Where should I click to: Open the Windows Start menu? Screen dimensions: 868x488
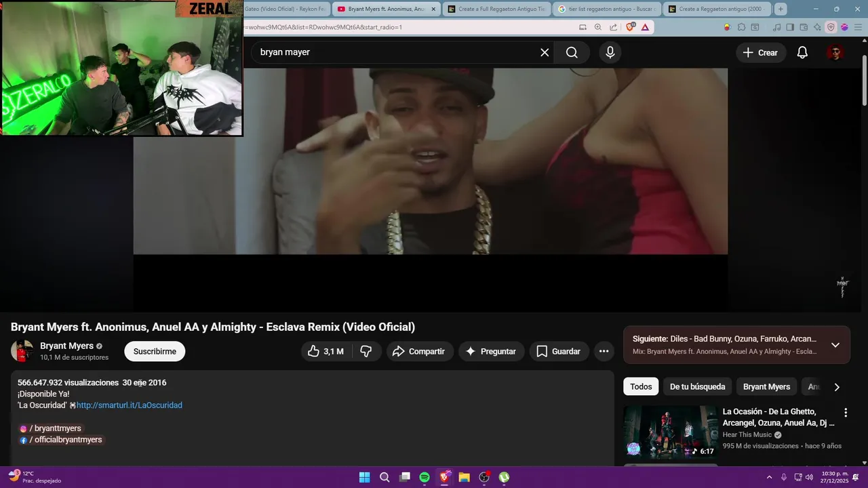(364, 477)
